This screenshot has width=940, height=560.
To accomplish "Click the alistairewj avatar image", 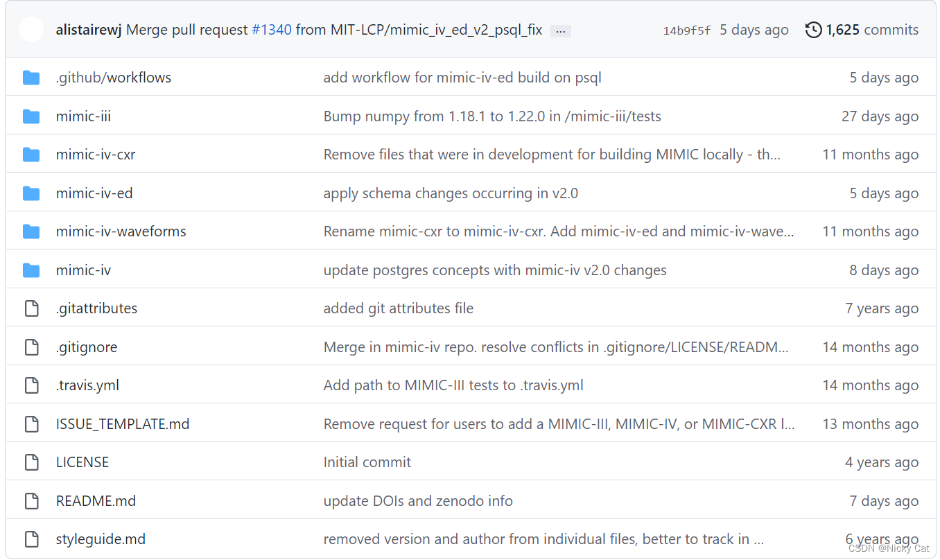I will coord(31,29).
